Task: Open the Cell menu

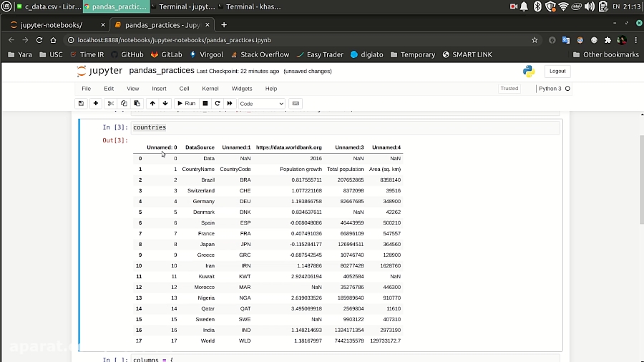Action: (184, 89)
